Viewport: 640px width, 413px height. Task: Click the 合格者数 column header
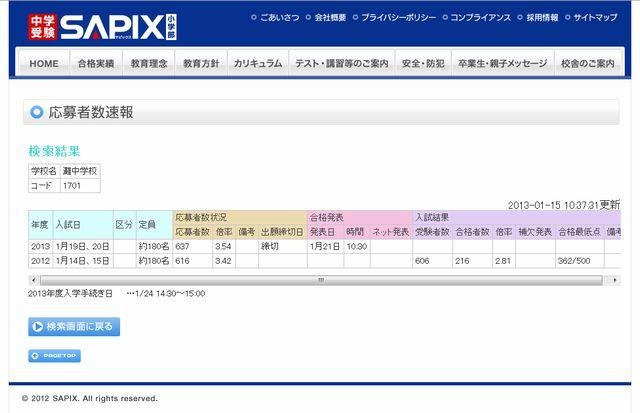pos(472,232)
